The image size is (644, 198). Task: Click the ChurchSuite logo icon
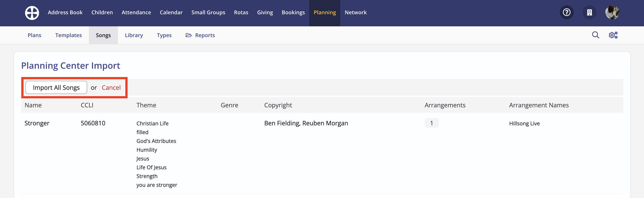click(32, 13)
